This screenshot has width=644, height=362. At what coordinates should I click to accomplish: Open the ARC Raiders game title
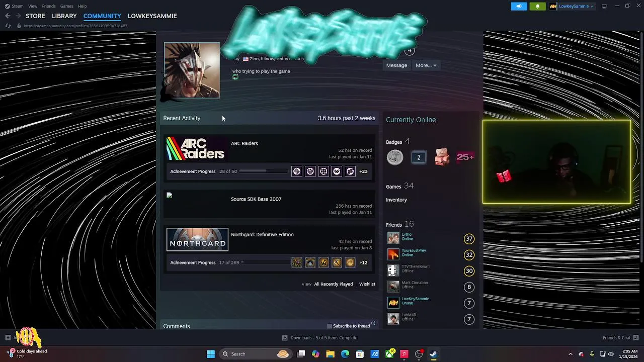[245, 144]
